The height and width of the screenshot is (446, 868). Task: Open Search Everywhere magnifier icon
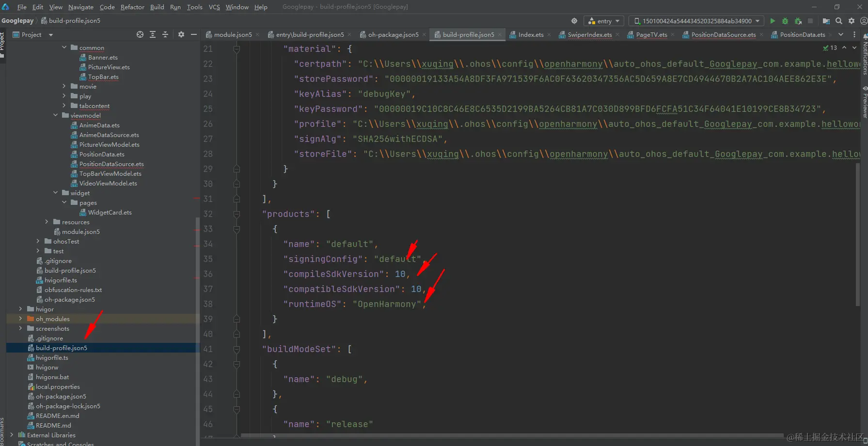[839, 21]
